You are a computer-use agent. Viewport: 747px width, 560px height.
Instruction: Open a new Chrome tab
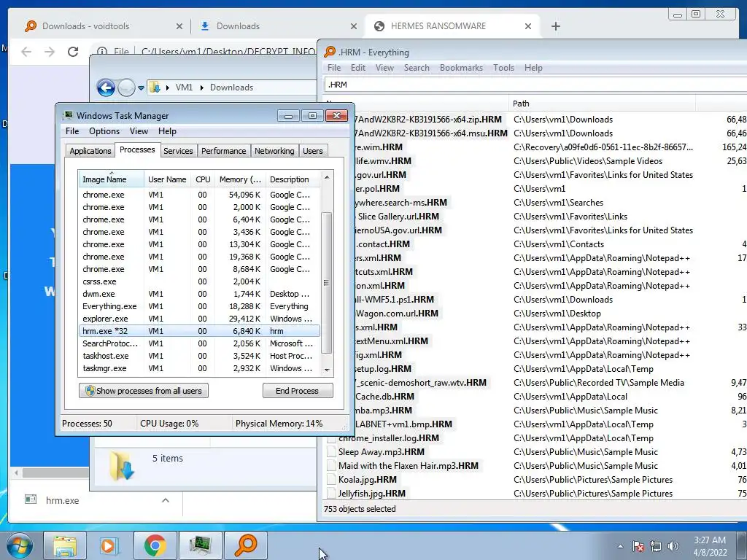pos(555,26)
